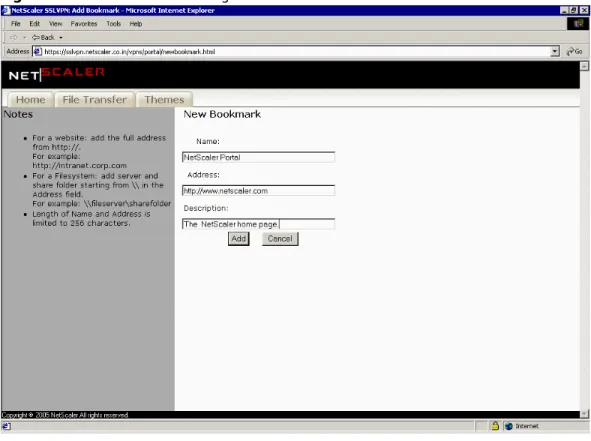The width and height of the screenshot is (591, 441).
Task: Click the address bar URL field
Action: pyautogui.click(x=296, y=52)
